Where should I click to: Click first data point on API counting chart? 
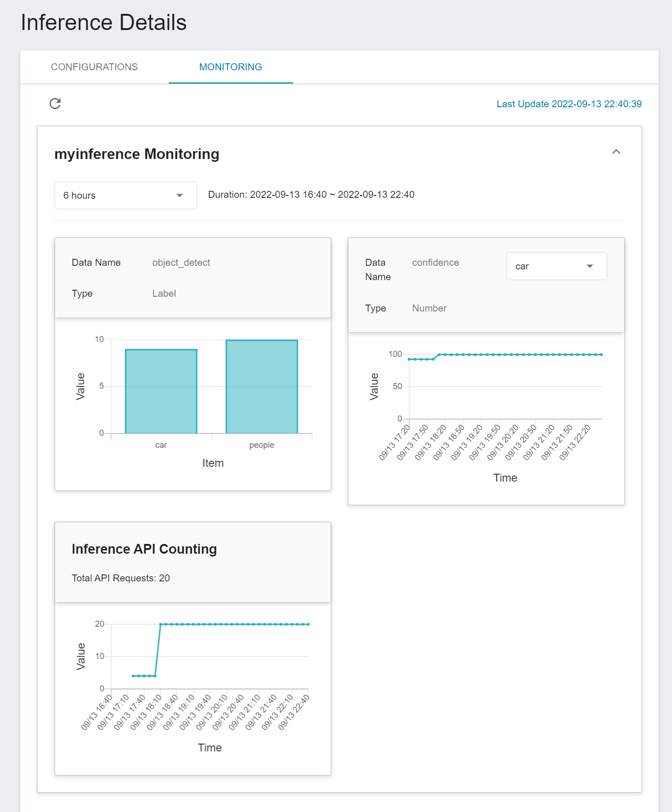[133, 676]
